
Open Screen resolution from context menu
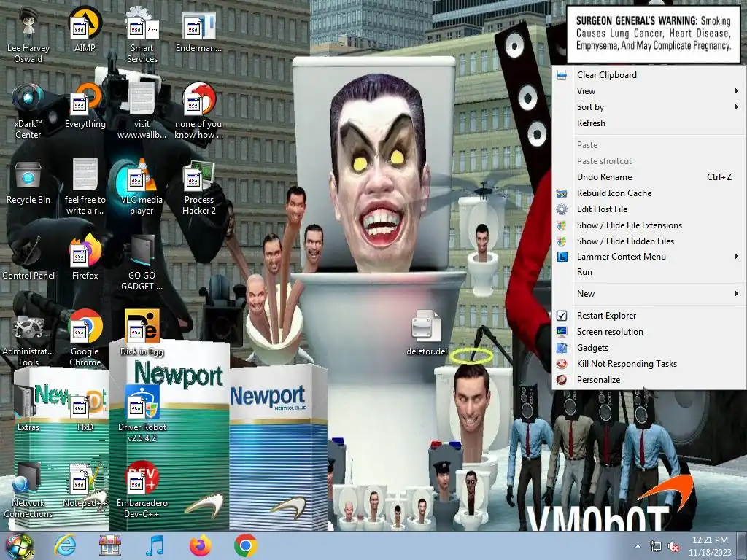[x=649, y=332]
